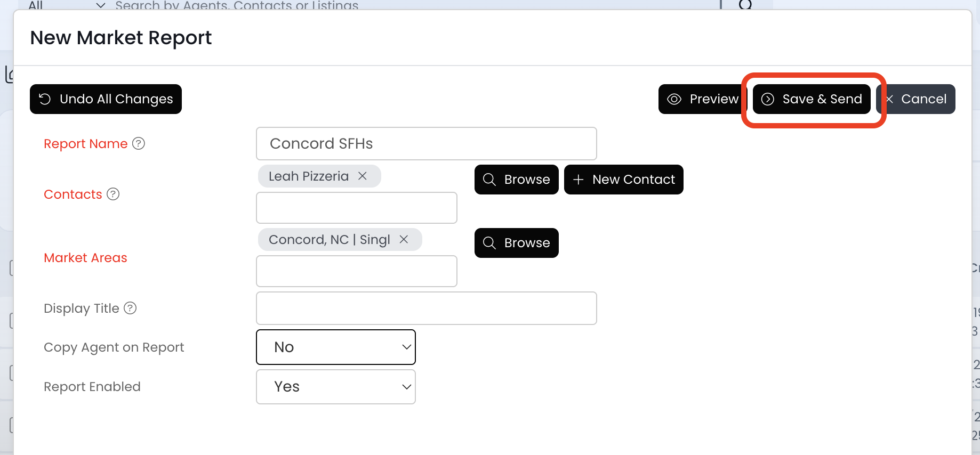Click the Undo All Changes arrow icon
The height and width of the screenshot is (455, 980).
tap(45, 99)
